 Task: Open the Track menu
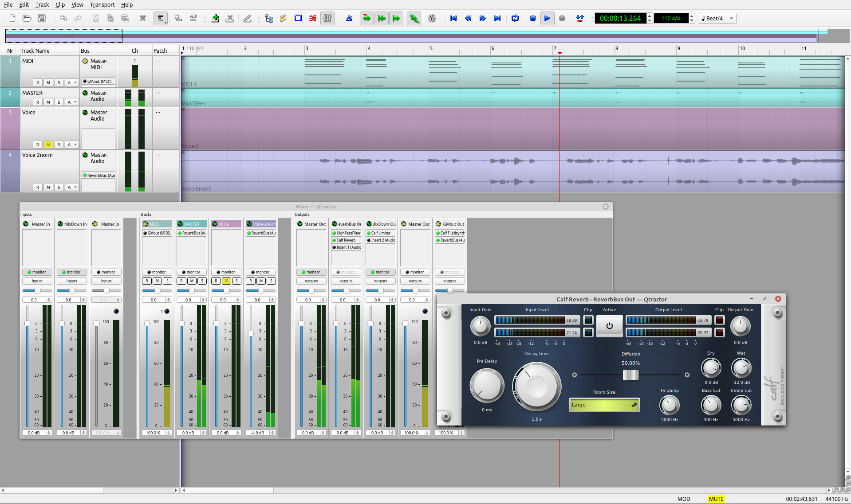(42, 4)
